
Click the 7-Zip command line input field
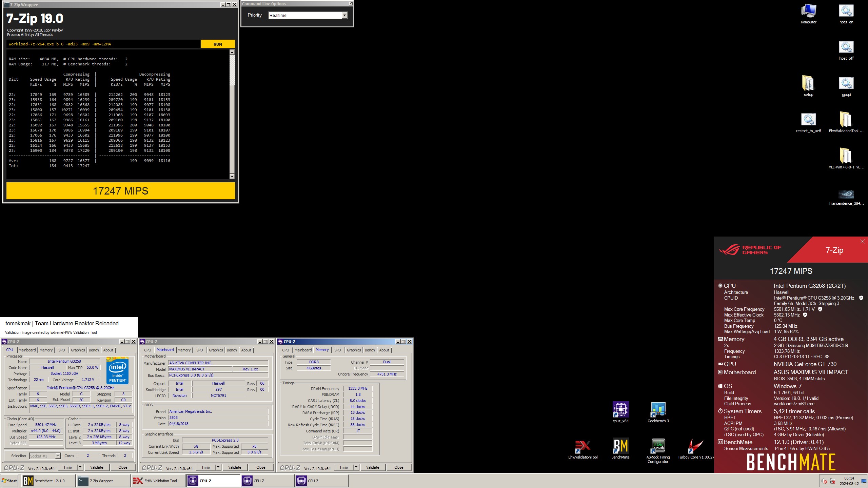tap(103, 44)
